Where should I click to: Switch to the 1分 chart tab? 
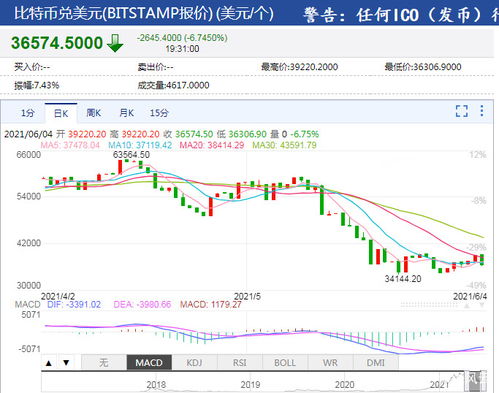[x=27, y=113]
